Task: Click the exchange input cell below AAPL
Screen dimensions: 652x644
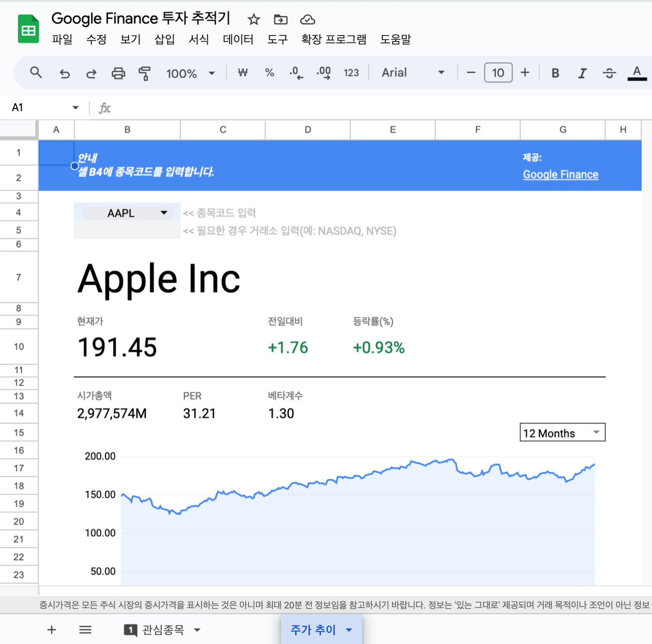Action: point(127,230)
